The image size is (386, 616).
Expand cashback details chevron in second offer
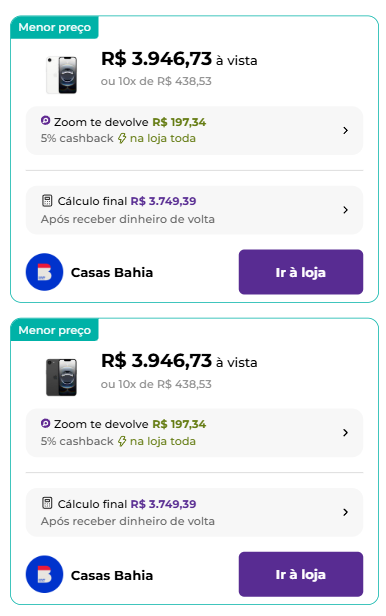(346, 433)
